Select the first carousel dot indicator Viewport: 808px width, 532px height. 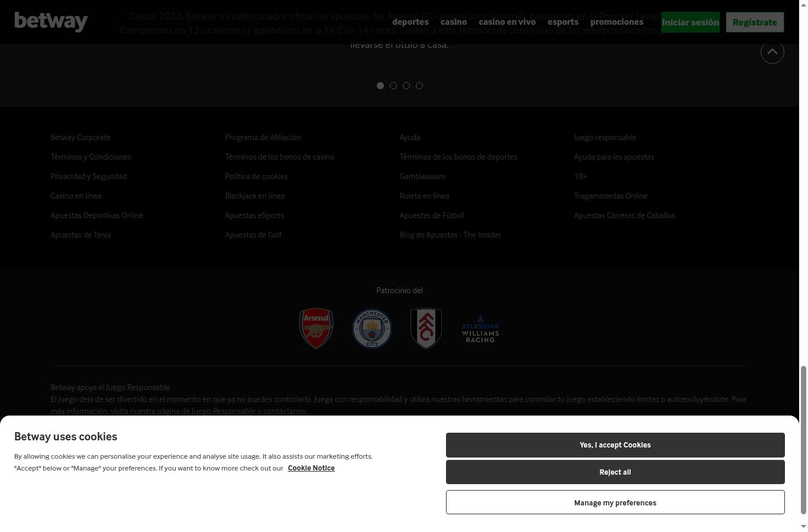click(380, 86)
